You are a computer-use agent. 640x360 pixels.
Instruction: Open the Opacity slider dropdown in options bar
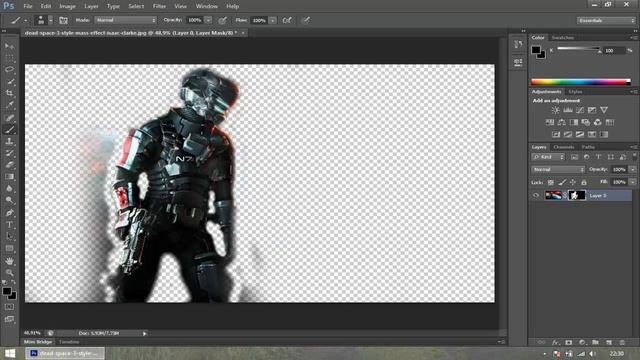pos(208,20)
